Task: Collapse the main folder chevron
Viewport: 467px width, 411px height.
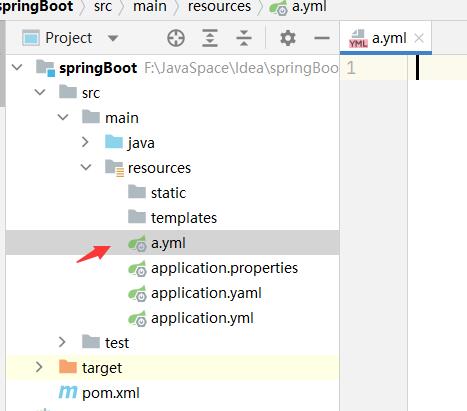Action: coord(63,117)
